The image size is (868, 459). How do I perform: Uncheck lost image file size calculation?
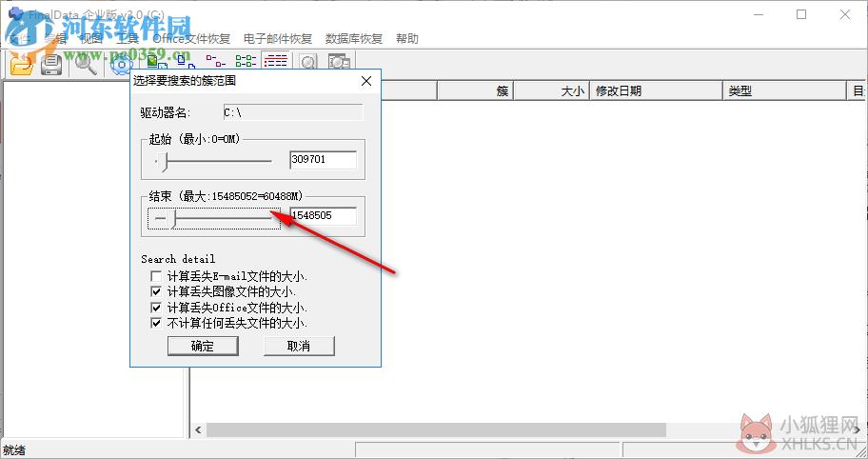[156, 291]
